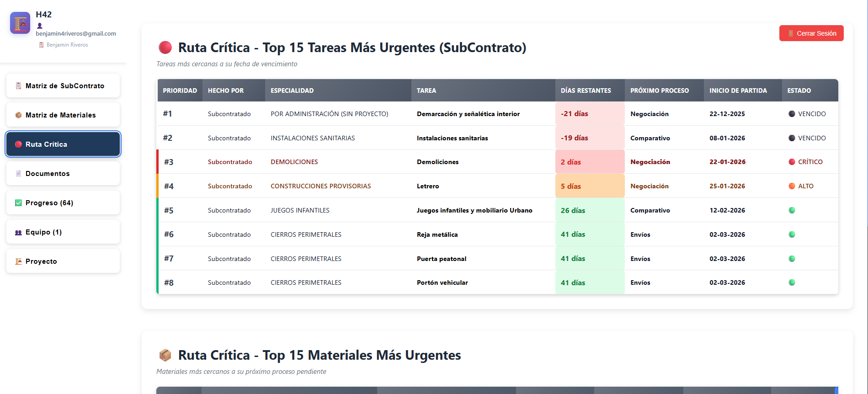Image resolution: width=868 pixels, height=394 pixels.
Task: Click the orange ALTO status indicator
Action: pos(792,186)
